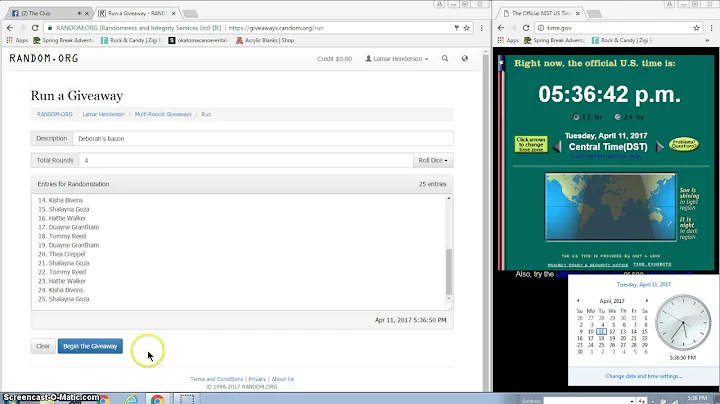
Task: Click the time.gov address bar
Action: (x=618, y=28)
